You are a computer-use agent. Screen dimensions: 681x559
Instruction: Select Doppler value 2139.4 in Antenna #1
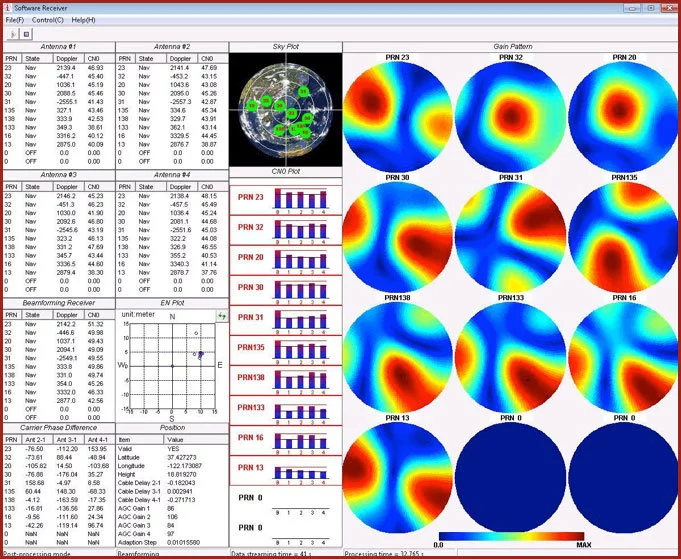pyautogui.click(x=66, y=68)
